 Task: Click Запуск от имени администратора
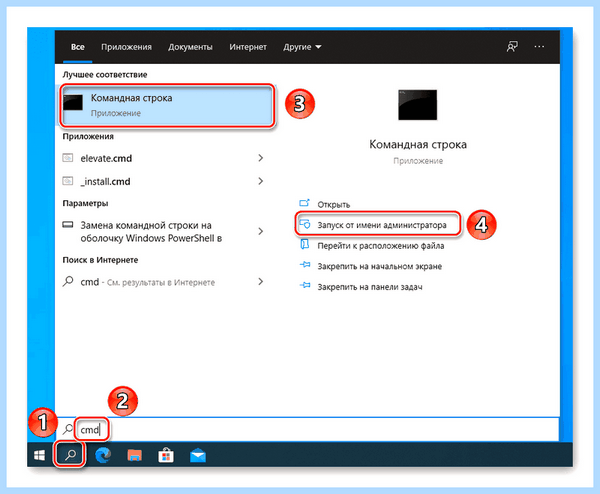click(x=382, y=225)
